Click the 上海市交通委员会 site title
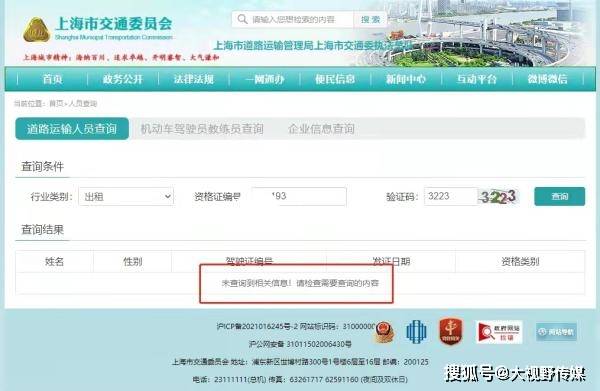600x391 pixels. [114, 24]
